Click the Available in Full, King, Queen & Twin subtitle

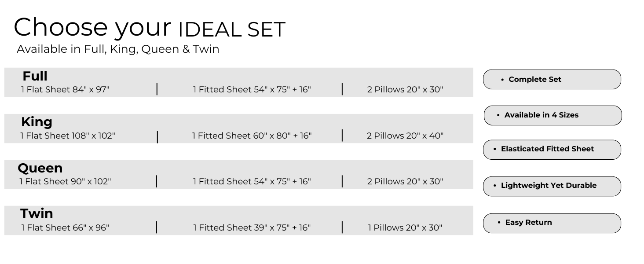click(x=118, y=49)
